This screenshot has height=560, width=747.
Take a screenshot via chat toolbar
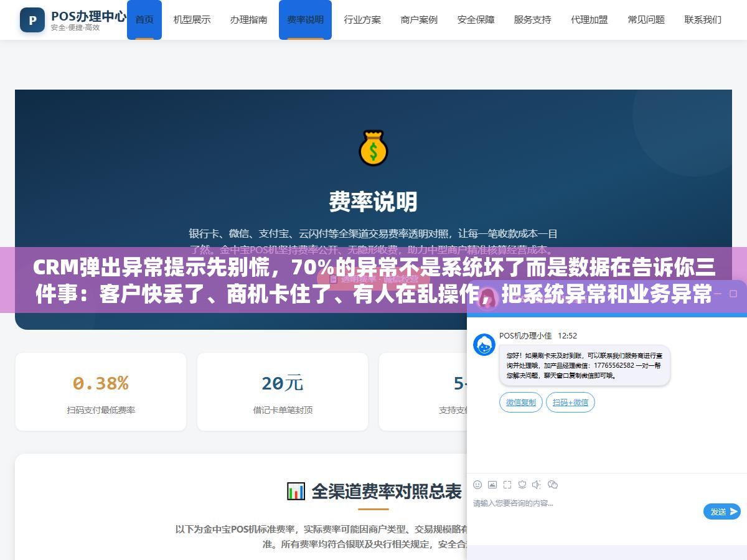[x=507, y=485]
